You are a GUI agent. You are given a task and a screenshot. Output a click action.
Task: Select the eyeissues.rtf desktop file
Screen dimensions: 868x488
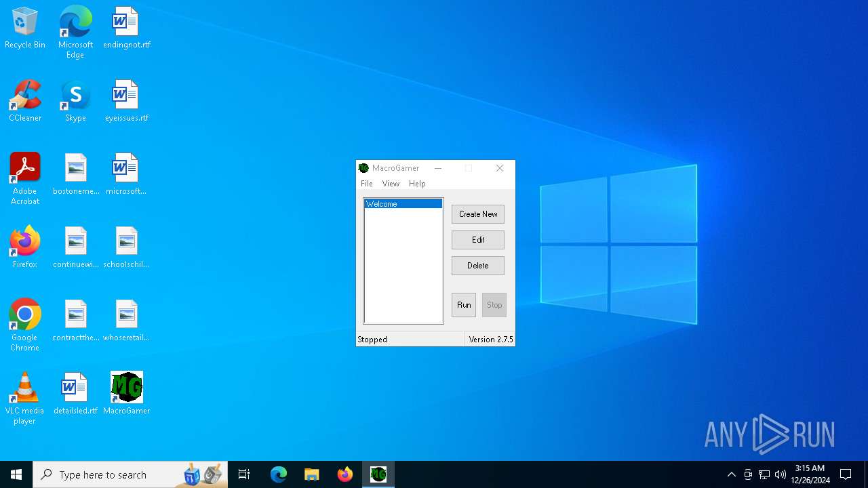pos(127,102)
